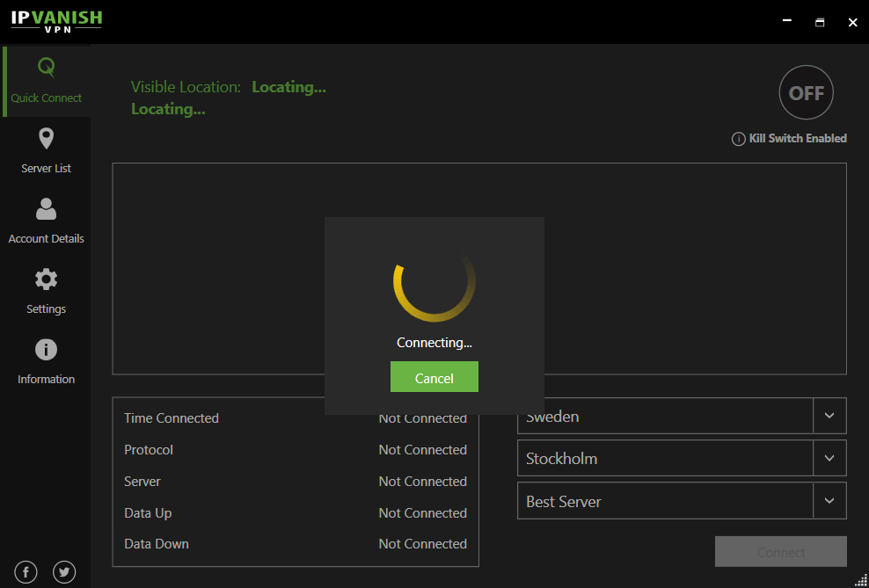Click Not Connected value beside Protocol

coord(423,450)
